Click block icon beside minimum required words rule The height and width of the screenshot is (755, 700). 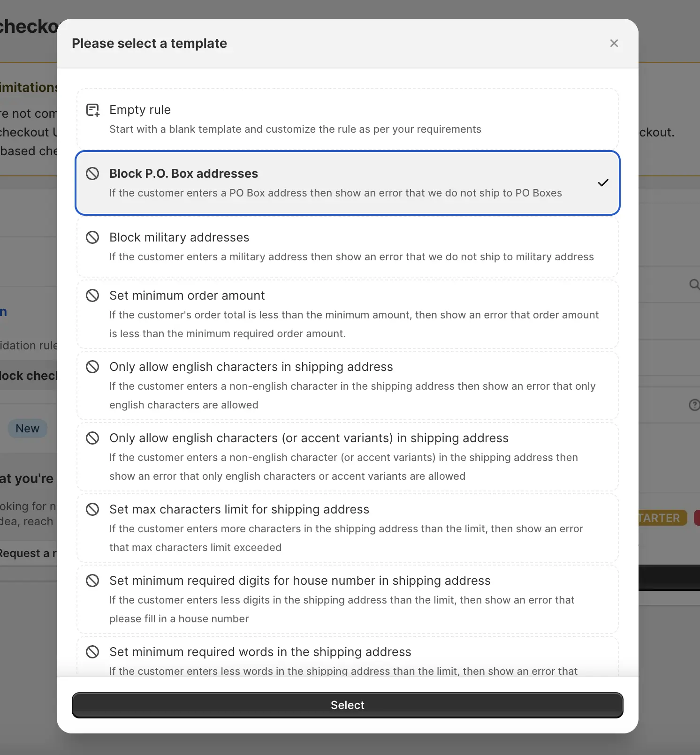[92, 652]
